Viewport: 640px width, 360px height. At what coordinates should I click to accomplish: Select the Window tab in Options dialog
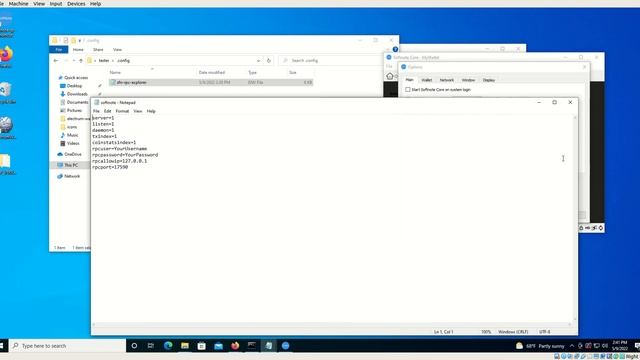(x=468, y=80)
